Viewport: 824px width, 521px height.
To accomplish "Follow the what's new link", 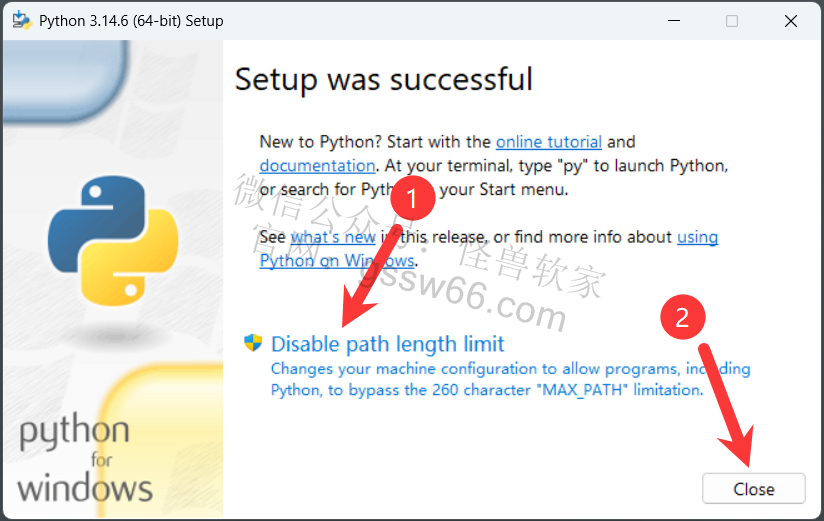I will [x=333, y=237].
